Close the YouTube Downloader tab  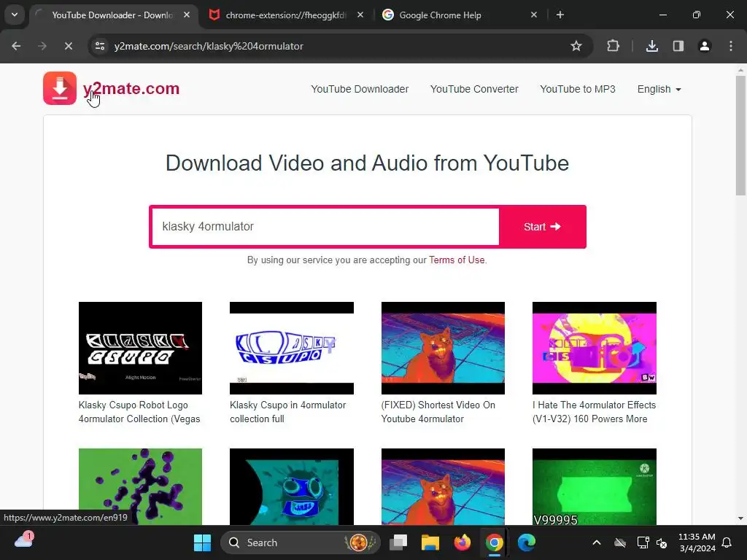[x=187, y=15]
